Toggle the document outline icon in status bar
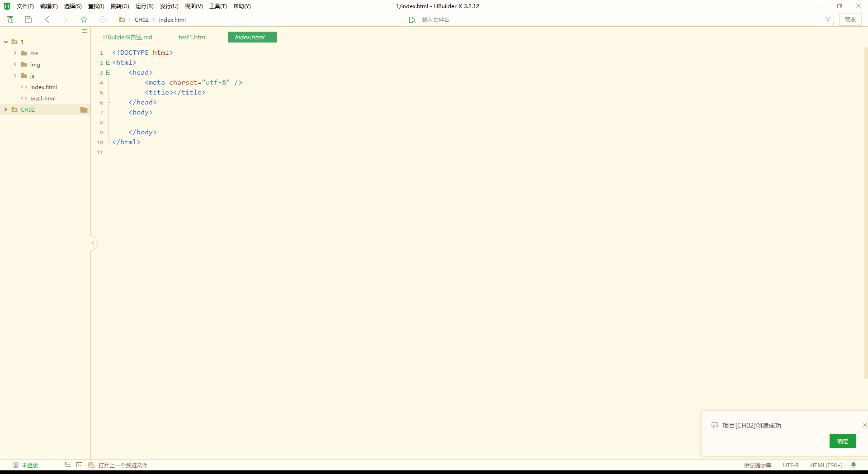Viewport: 868px width, 474px height. (x=68, y=465)
